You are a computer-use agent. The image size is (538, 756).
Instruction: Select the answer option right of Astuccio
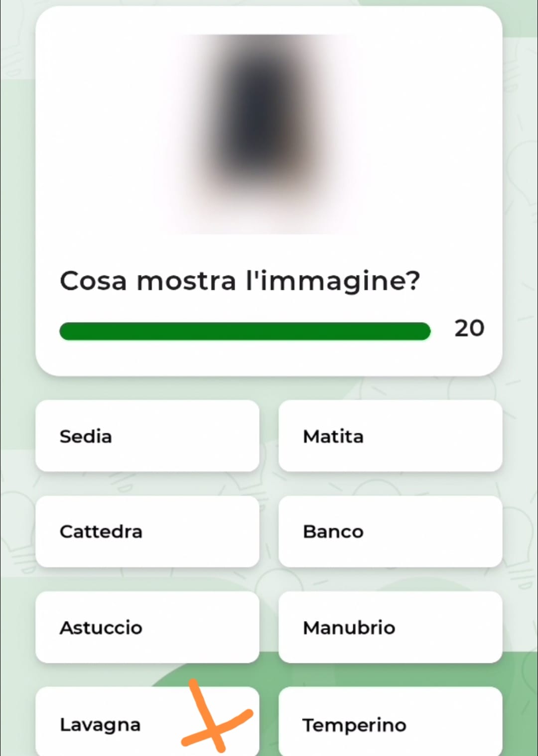click(x=390, y=627)
